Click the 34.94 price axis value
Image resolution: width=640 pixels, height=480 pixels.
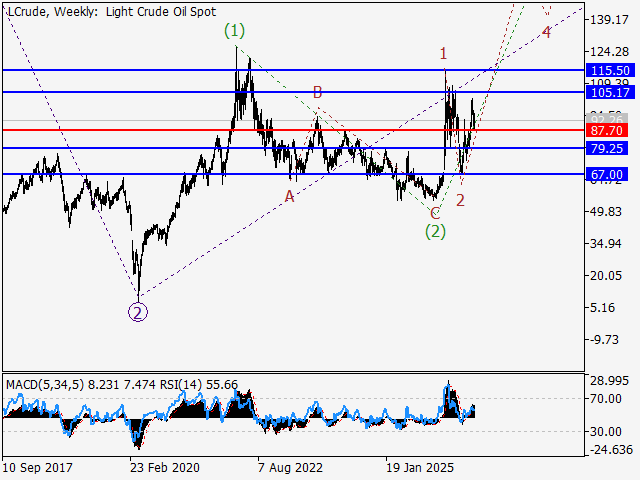point(606,244)
